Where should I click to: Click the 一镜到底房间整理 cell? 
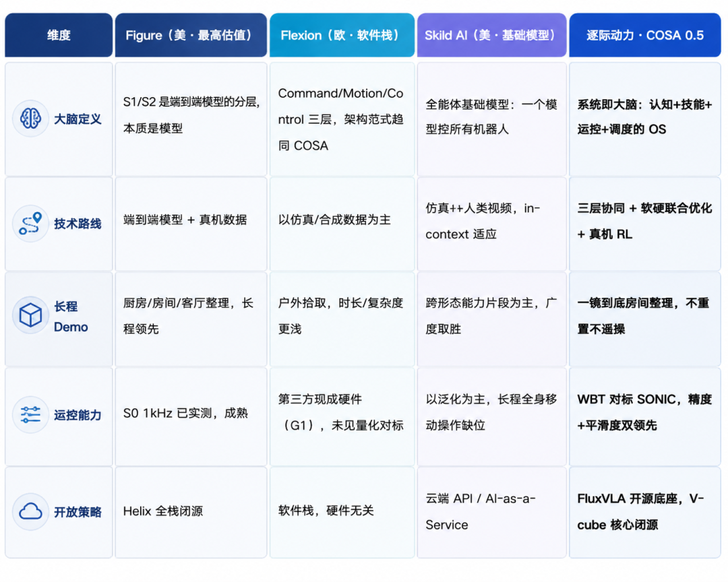click(645, 319)
